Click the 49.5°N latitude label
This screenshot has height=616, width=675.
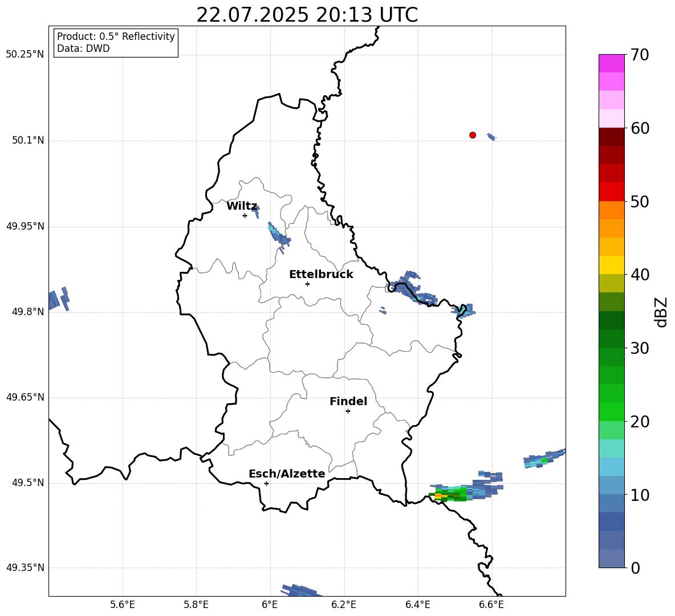pos(29,483)
